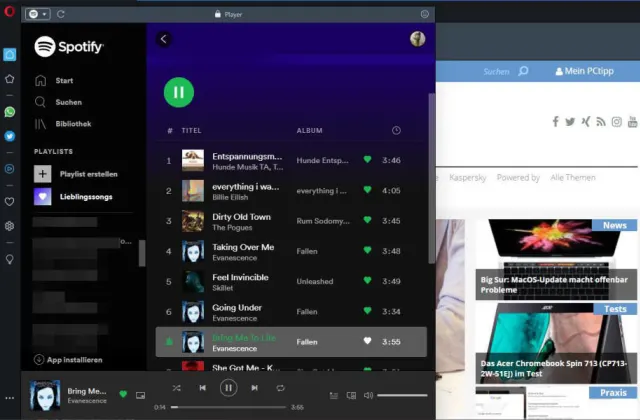640x420 pixels.
Task: Enable shuffle in the player bar
Action: coord(176,387)
